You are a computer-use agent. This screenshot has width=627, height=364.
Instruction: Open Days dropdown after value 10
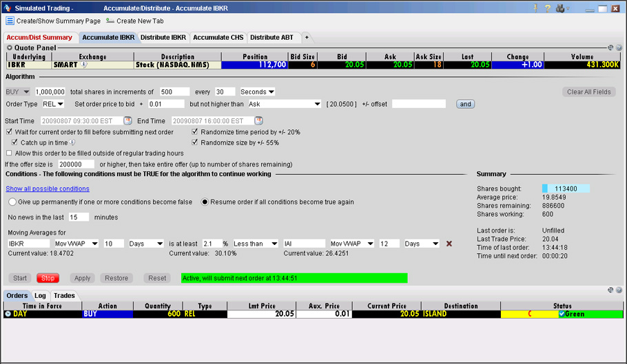[x=146, y=244]
